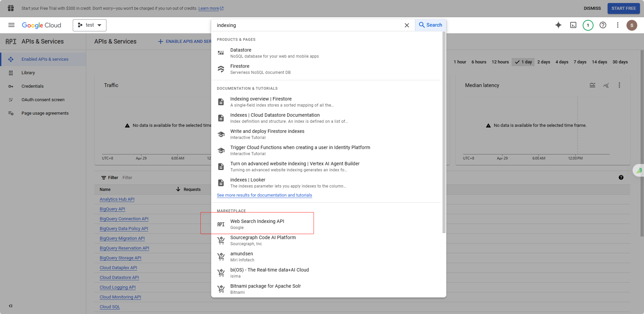Open the main navigation hamburger menu

pyautogui.click(x=11, y=25)
